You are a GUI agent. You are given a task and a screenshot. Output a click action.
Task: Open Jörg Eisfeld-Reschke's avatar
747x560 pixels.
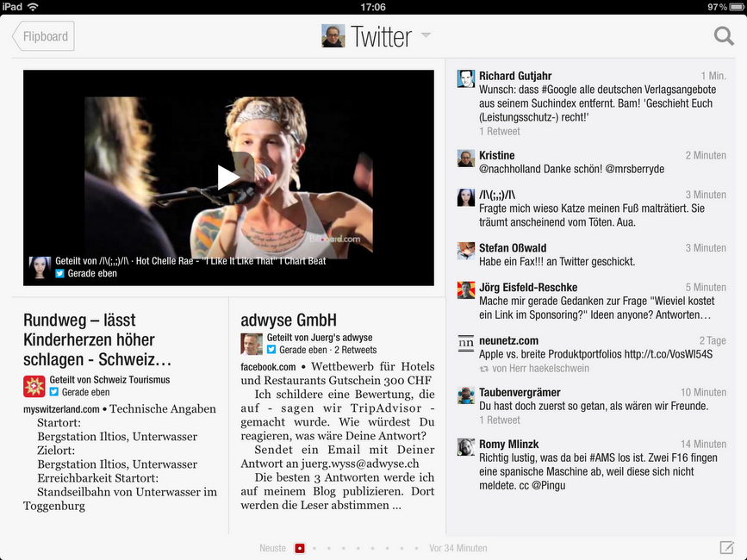pyautogui.click(x=466, y=290)
